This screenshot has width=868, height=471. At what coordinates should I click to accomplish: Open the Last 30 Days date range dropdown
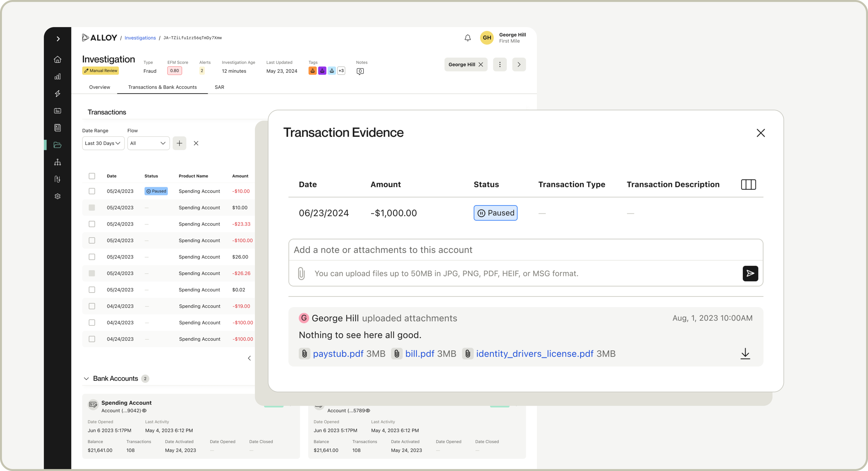point(103,143)
